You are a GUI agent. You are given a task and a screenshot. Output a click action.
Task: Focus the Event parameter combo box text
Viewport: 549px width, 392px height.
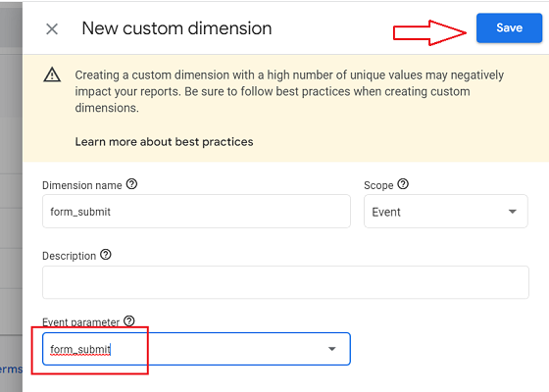80,349
